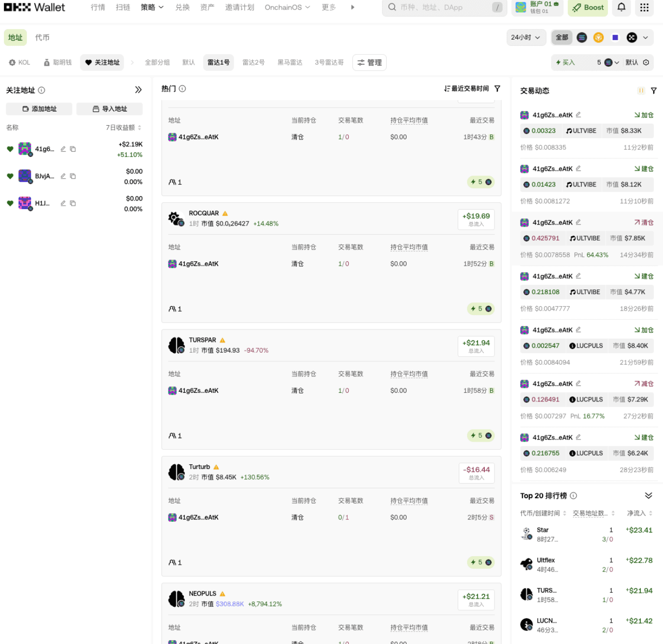Open the 24小时 time range dropdown
663x644 pixels.
(525, 38)
